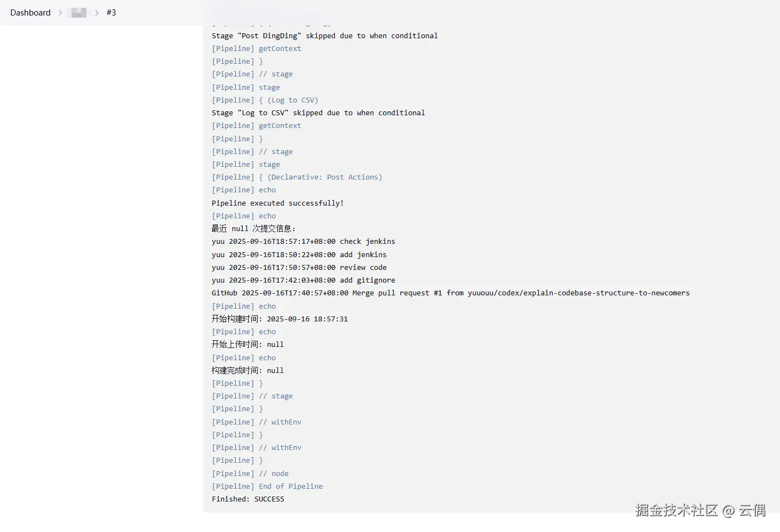Screen dimensions: 780x532
Task: Click the "// node" pipeline line
Action: point(250,473)
